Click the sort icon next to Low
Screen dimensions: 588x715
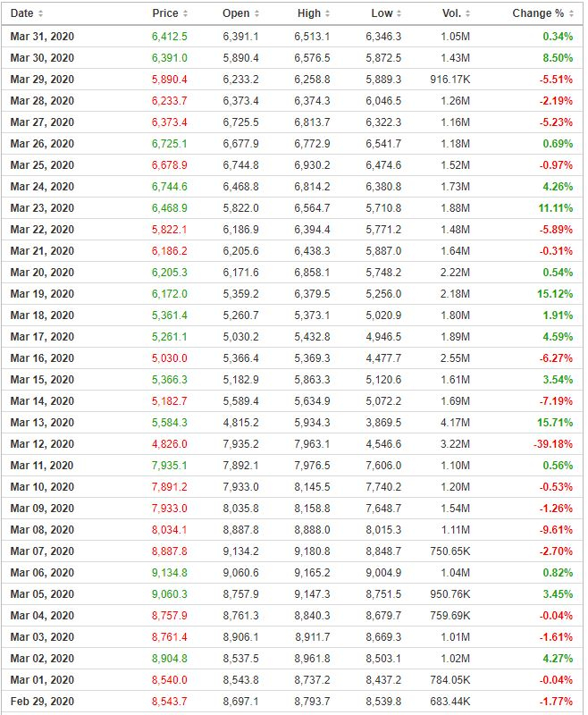(399, 13)
